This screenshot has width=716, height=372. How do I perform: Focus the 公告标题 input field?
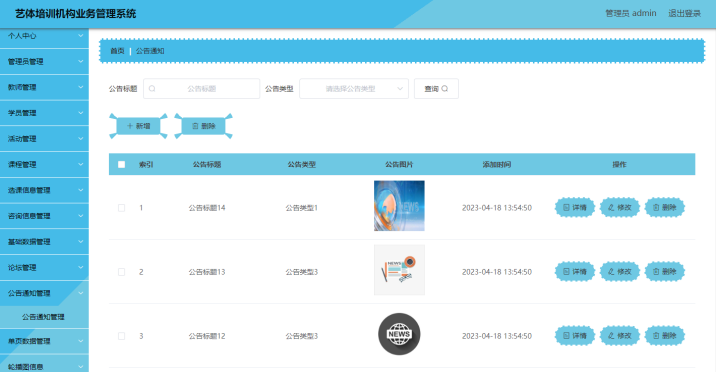201,89
